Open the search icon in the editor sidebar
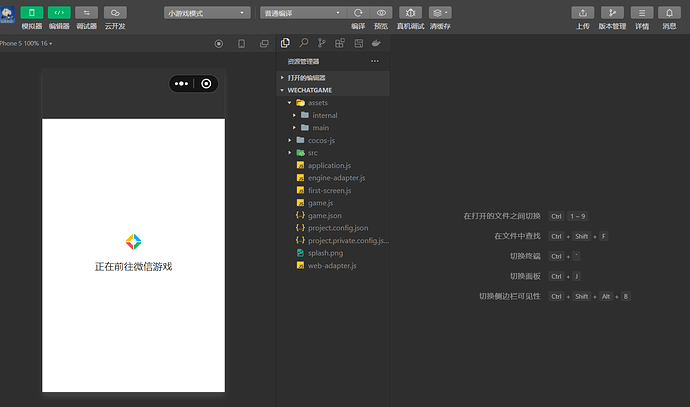Screen dimensions: 690x407 point(304,43)
